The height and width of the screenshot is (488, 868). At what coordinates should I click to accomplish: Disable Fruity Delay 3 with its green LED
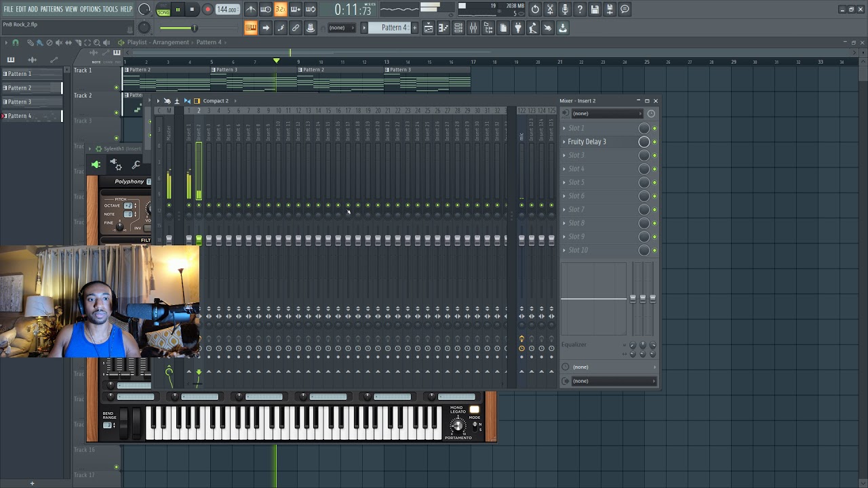click(654, 142)
